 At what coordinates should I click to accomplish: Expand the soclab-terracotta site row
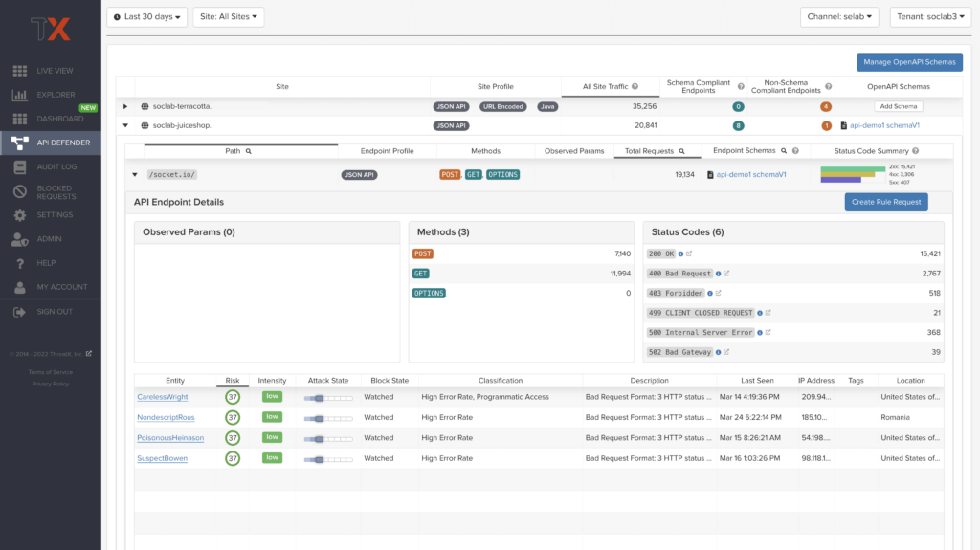coord(125,107)
